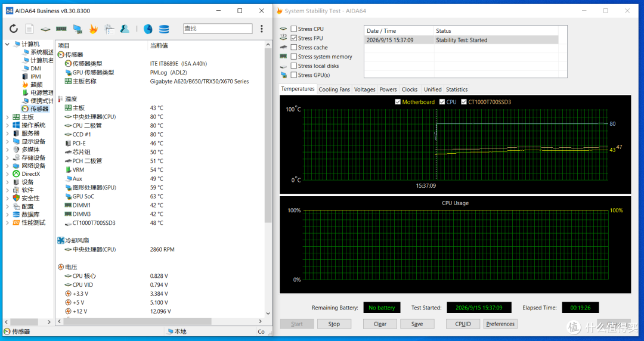644x341 pixels.
Task: Click the Stop button
Action: (x=334, y=324)
